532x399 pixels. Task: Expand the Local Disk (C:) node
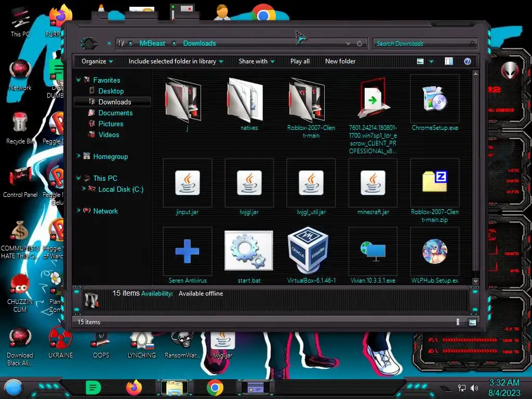(x=84, y=189)
